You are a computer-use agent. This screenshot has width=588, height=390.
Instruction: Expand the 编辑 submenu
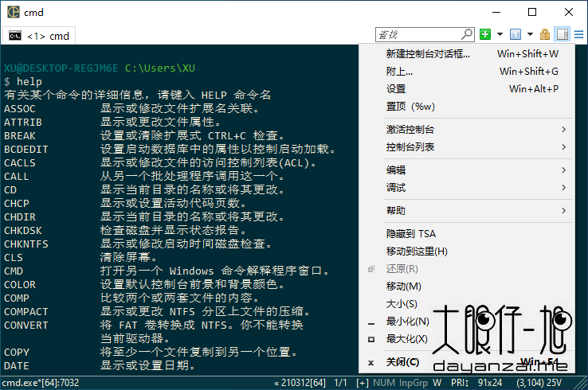tap(467, 170)
